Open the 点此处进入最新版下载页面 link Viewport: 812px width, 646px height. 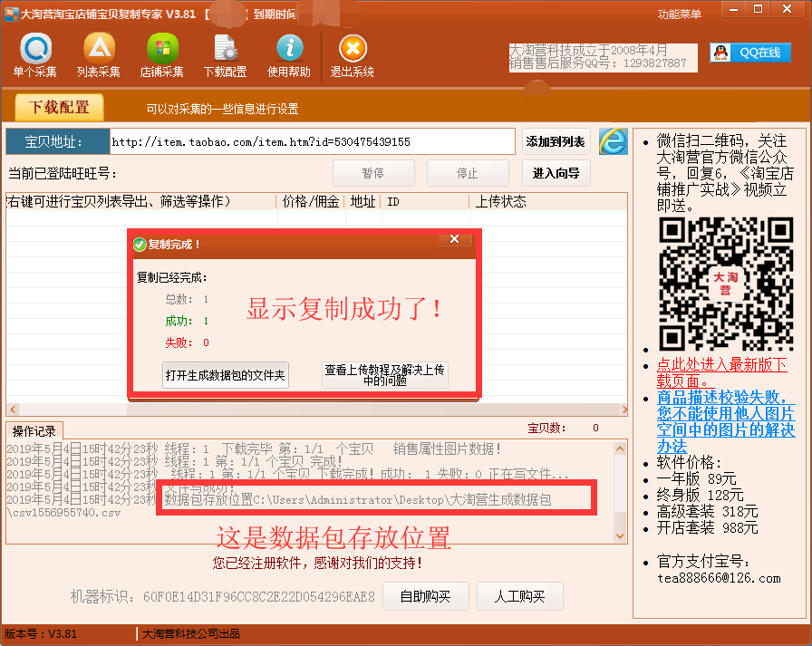click(x=722, y=372)
